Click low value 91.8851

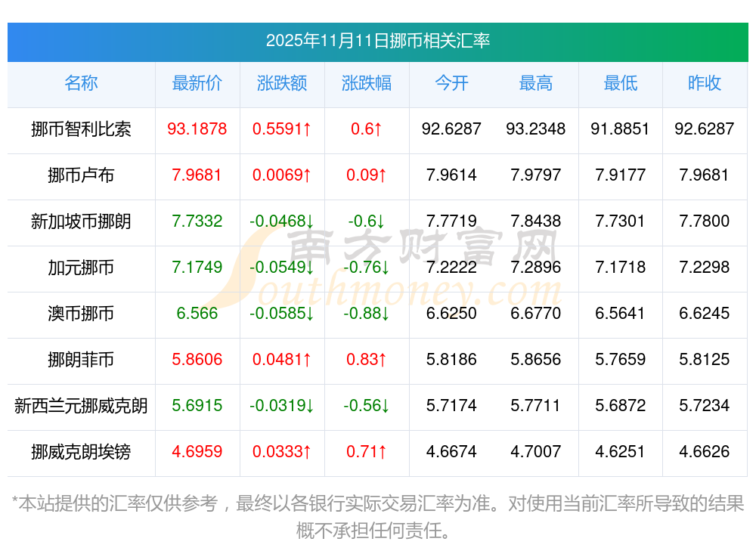click(620, 128)
